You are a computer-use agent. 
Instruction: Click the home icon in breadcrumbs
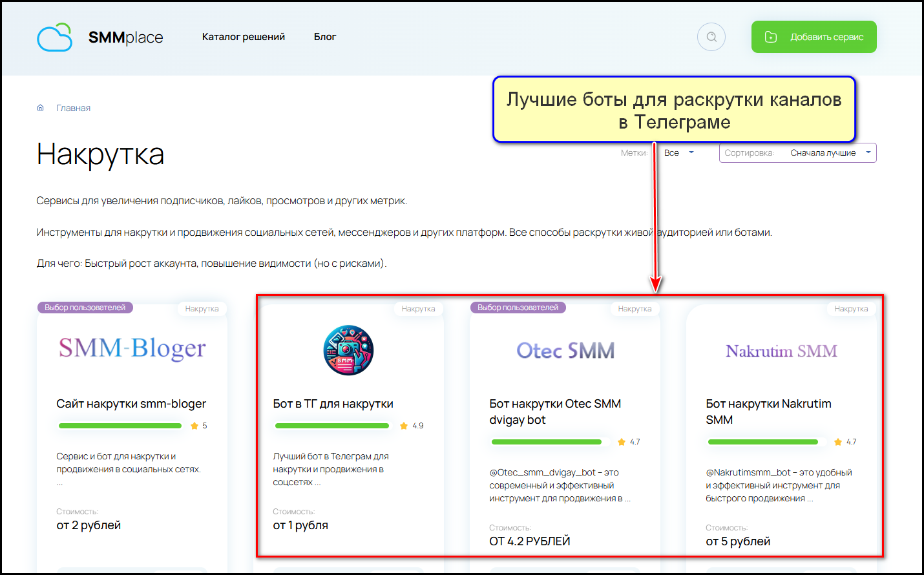coord(41,108)
